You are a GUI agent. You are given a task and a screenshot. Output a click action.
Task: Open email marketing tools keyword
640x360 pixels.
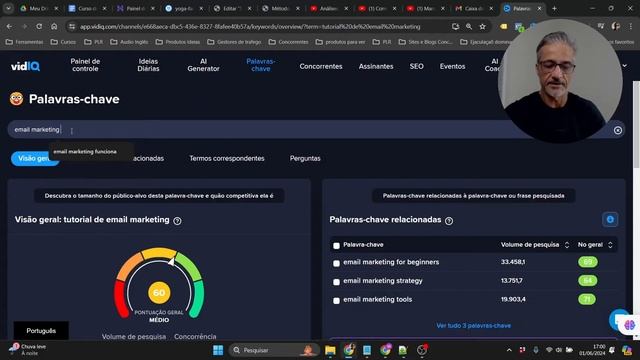(378, 300)
